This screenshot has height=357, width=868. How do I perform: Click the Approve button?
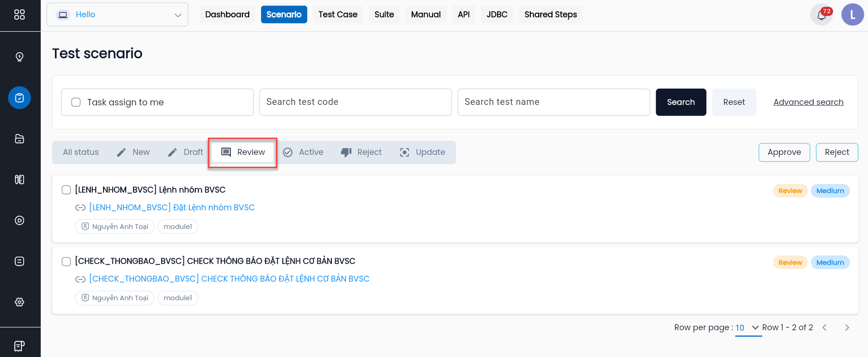pyautogui.click(x=784, y=152)
